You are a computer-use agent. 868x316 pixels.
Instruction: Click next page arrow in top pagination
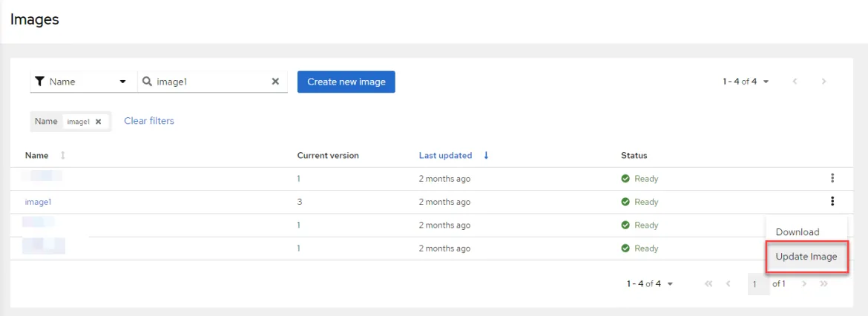823,82
